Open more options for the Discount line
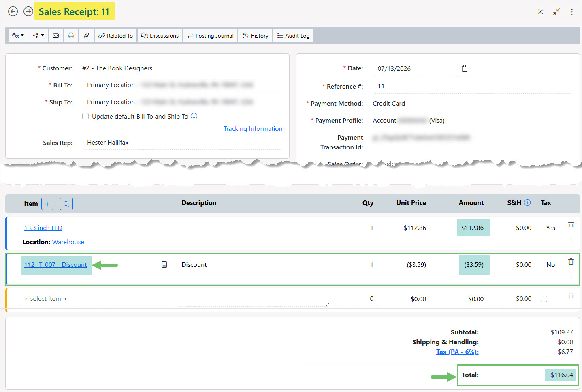 point(571,276)
